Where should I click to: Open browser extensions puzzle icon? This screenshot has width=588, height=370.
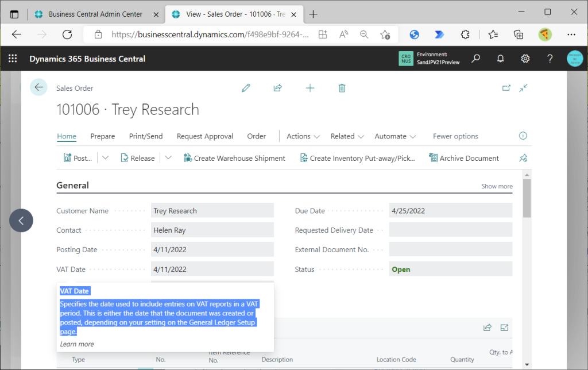[465, 34]
